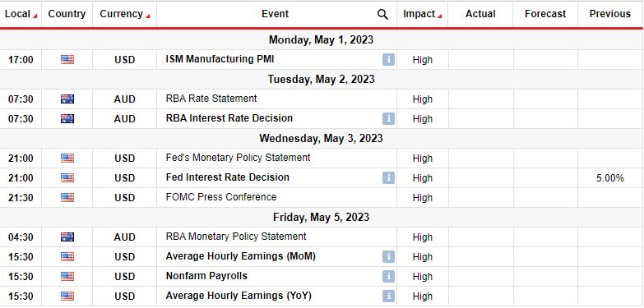
Task: Select the Previous column header
Action: pos(610,14)
